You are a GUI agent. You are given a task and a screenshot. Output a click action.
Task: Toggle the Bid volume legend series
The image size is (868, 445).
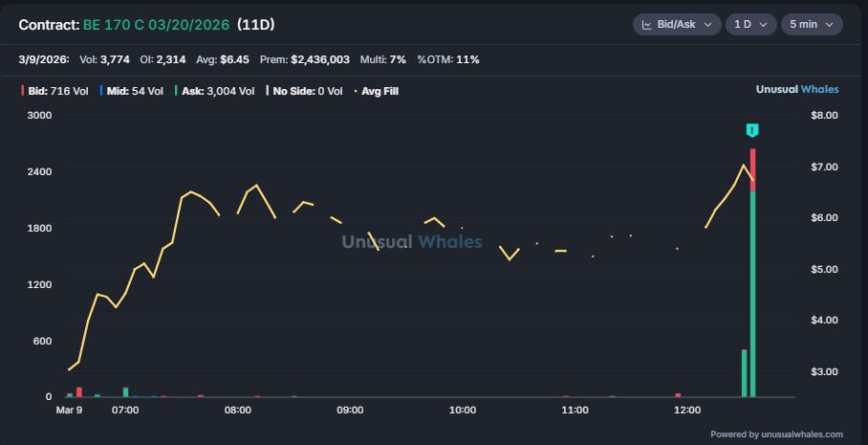click(x=54, y=91)
